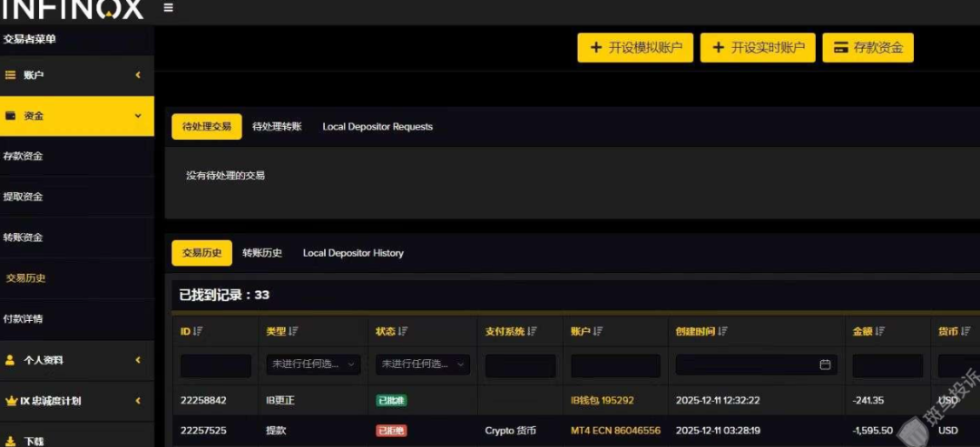The image size is (980, 447).
Task: Click the ID filter input field
Action: 215,365
